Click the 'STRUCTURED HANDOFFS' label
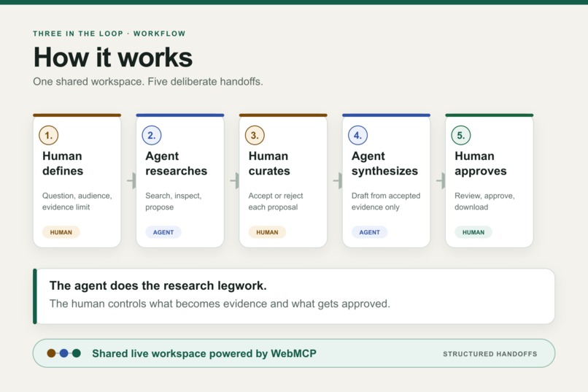This screenshot has height=392, width=588. click(x=490, y=354)
